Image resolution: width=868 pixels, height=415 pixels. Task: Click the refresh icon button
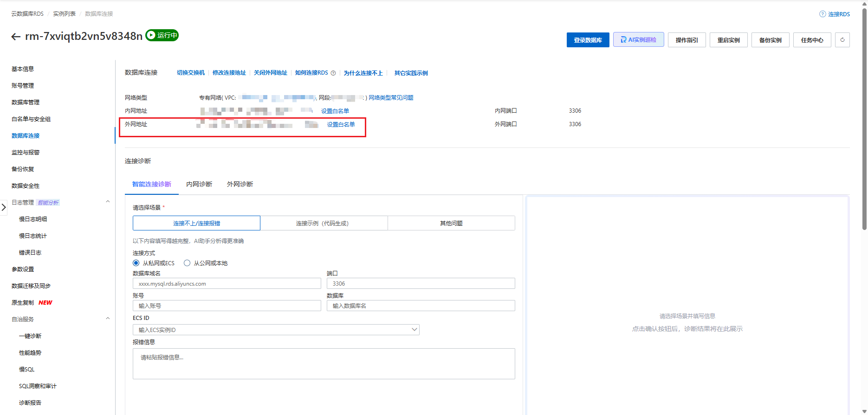point(842,40)
